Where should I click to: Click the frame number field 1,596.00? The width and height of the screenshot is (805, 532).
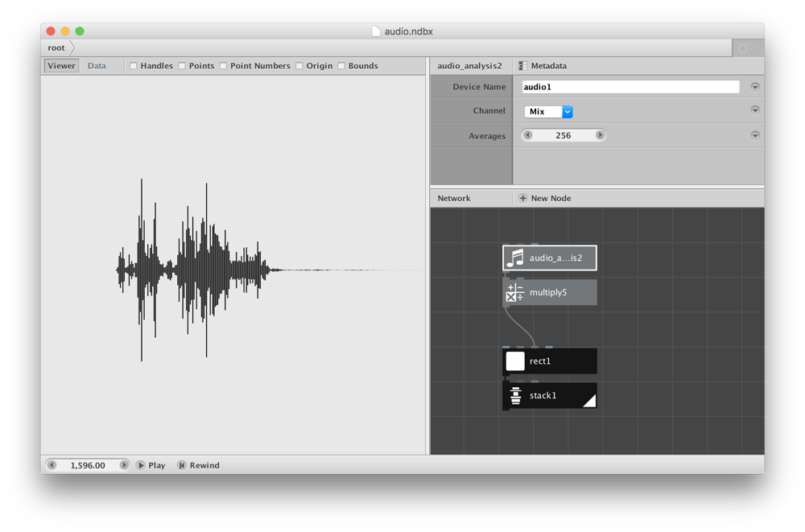(88, 465)
